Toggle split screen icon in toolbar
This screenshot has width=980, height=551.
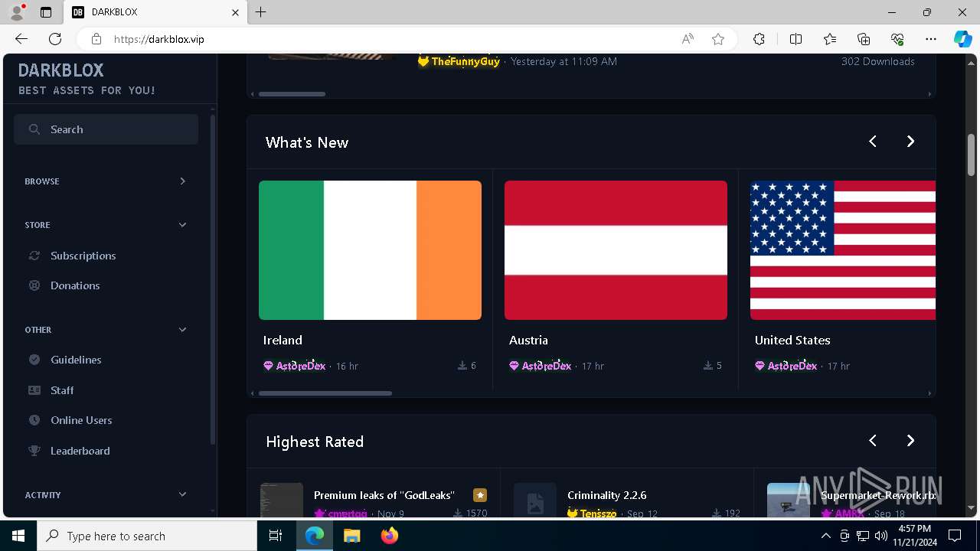[795, 39]
